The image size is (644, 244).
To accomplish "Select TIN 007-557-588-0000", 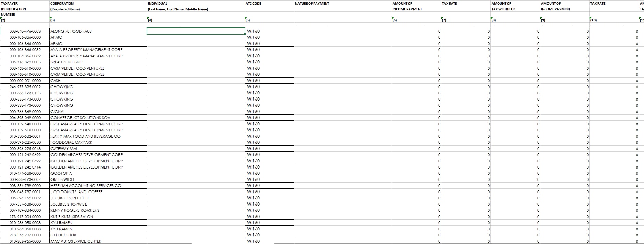I will (25, 204).
